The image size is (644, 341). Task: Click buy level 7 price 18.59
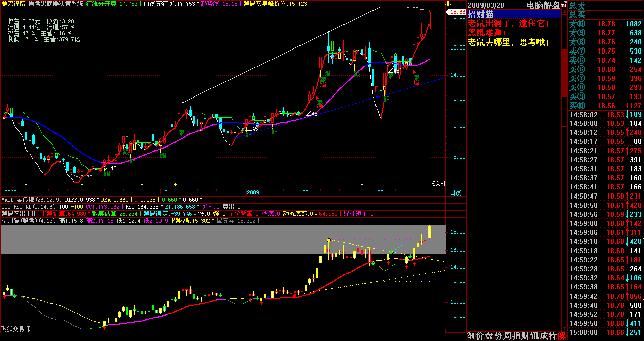pyautogui.click(x=606, y=78)
